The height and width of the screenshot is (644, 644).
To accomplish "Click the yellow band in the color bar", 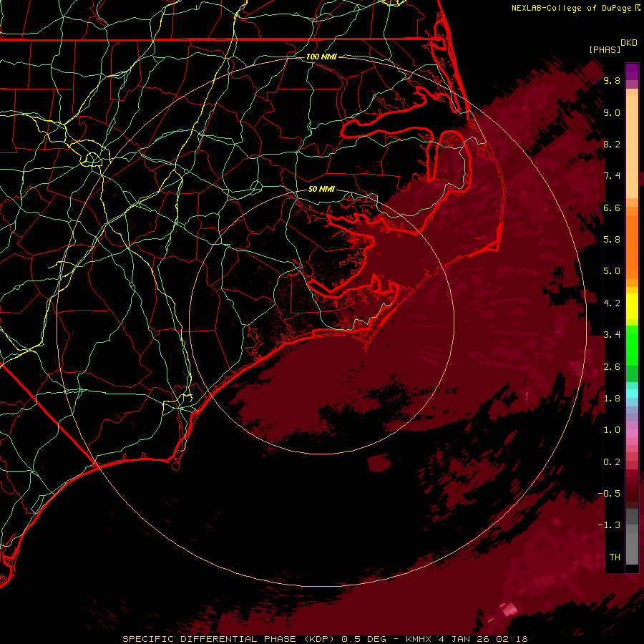I will tap(632, 306).
